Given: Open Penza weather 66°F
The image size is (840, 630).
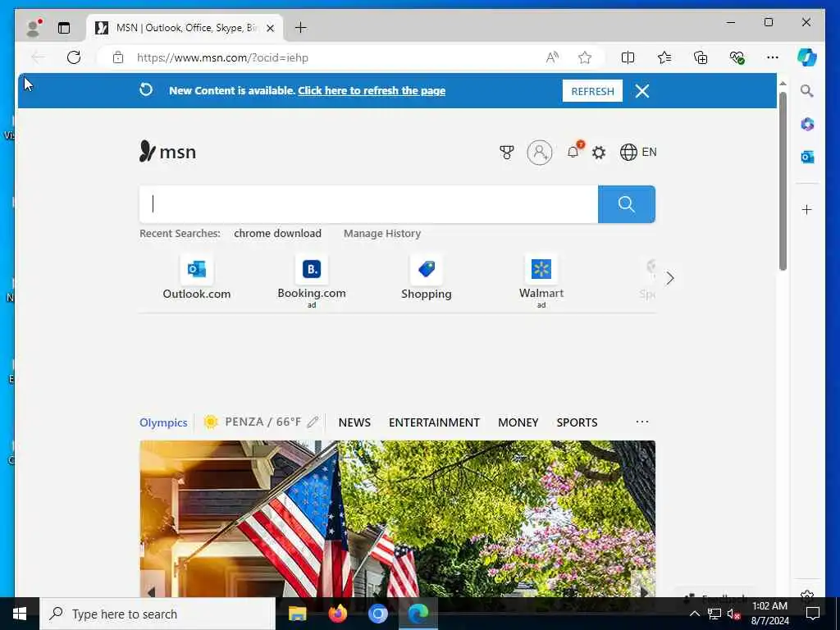Looking at the screenshot, I should (253, 422).
